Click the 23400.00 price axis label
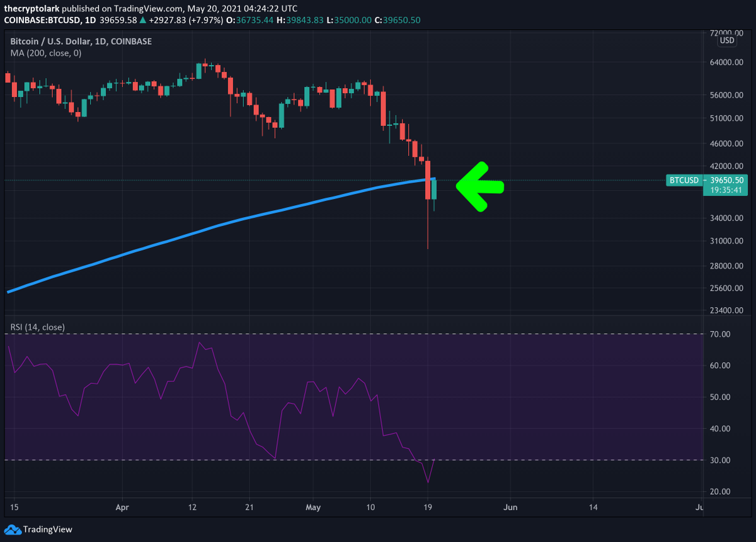This screenshot has width=756, height=542. (x=726, y=311)
